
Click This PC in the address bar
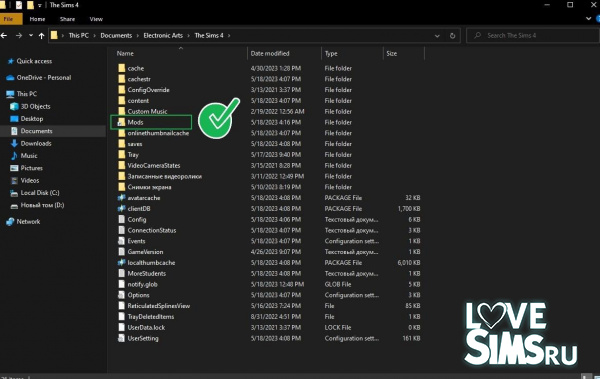click(x=78, y=35)
